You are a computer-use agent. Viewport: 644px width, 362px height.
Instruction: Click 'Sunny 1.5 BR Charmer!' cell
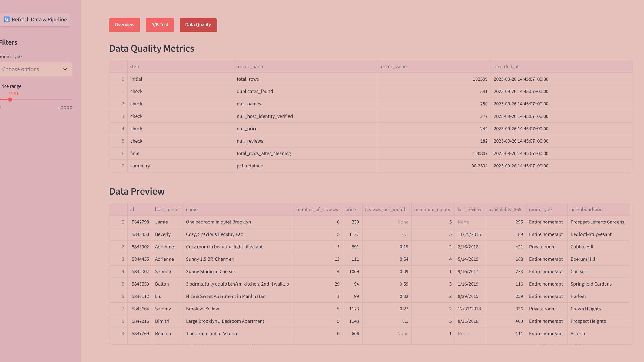238,259
